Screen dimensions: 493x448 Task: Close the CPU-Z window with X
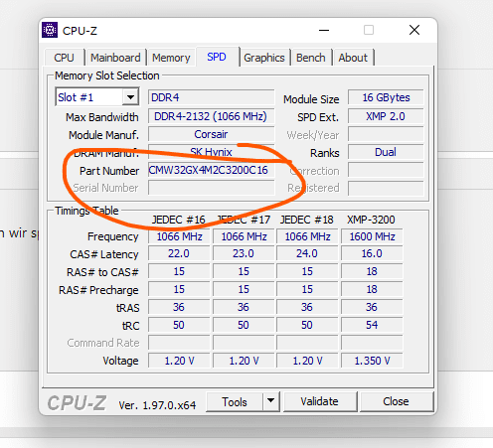coord(414,30)
